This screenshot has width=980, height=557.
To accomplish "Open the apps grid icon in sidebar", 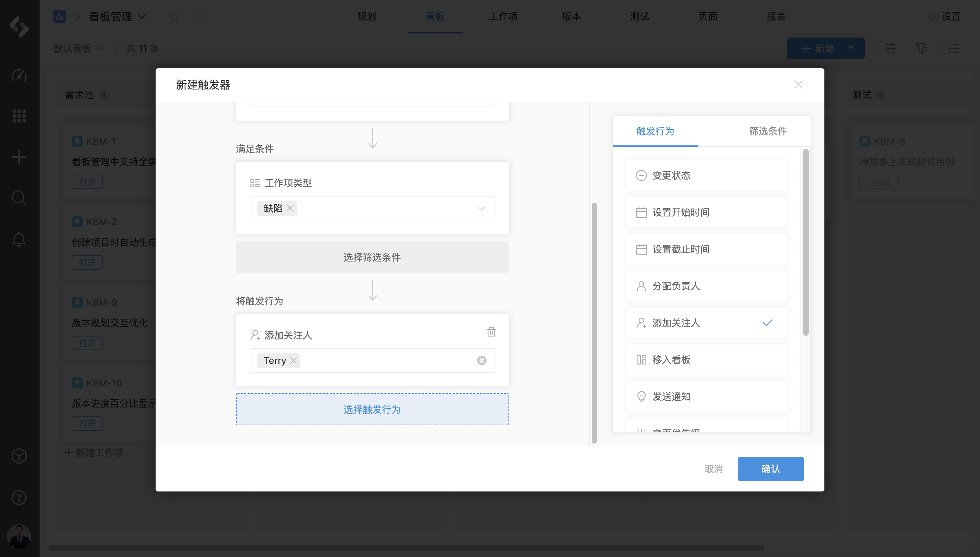I will 19,116.
